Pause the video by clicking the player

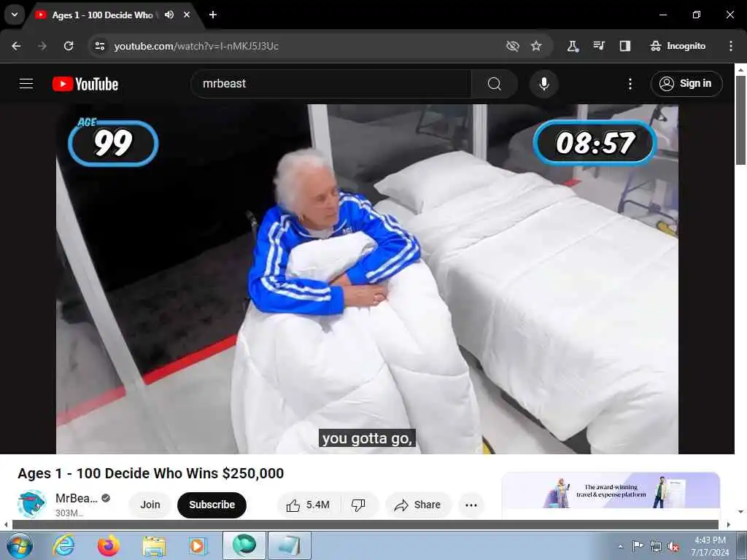(367, 279)
